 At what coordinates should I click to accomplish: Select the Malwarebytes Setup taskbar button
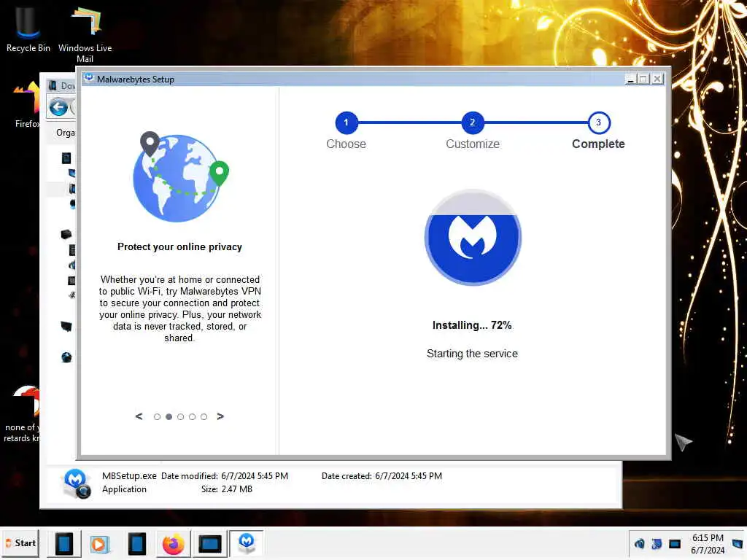[x=247, y=543]
